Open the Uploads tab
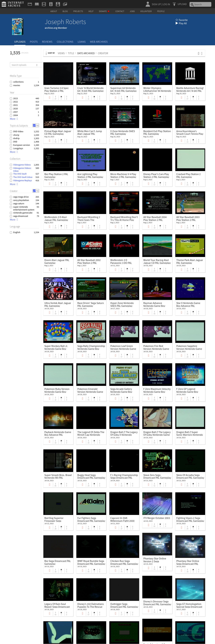 [x=20, y=42]
